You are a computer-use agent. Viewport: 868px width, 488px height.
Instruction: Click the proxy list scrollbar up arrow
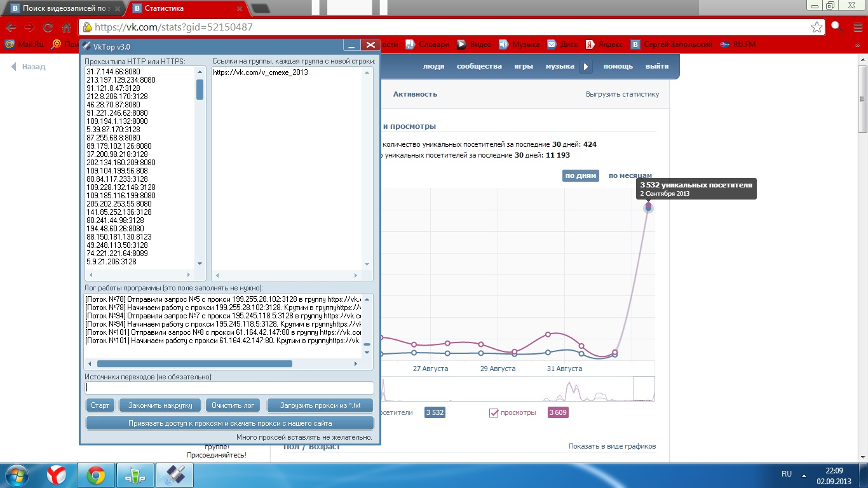200,72
